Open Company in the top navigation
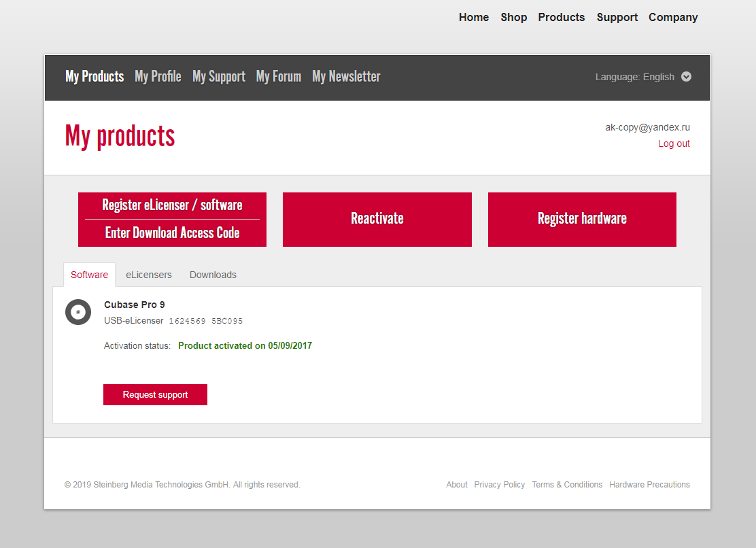The width and height of the screenshot is (756, 548). click(x=673, y=18)
